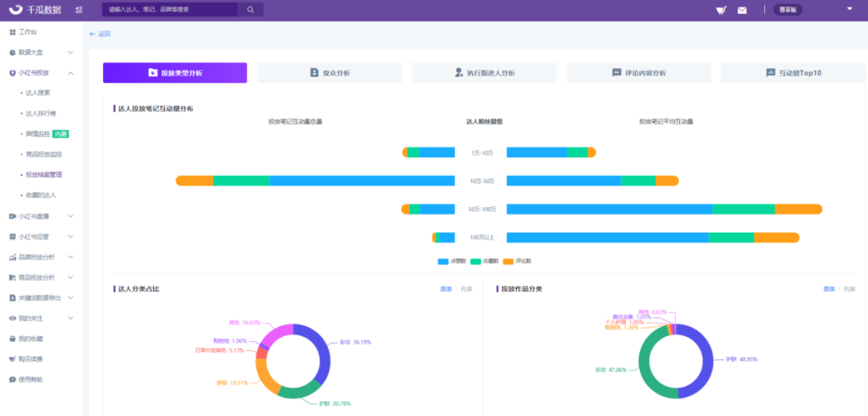Viewport: 868px width, 416px height.
Task: Open the mail messages icon
Action: 742,10
